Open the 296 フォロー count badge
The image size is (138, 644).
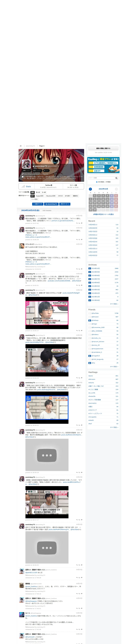pos(27,171)
